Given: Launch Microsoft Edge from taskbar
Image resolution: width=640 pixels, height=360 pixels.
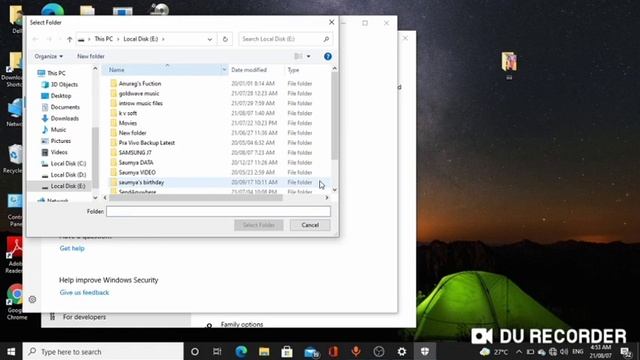Looking at the screenshot, I should tap(241, 351).
